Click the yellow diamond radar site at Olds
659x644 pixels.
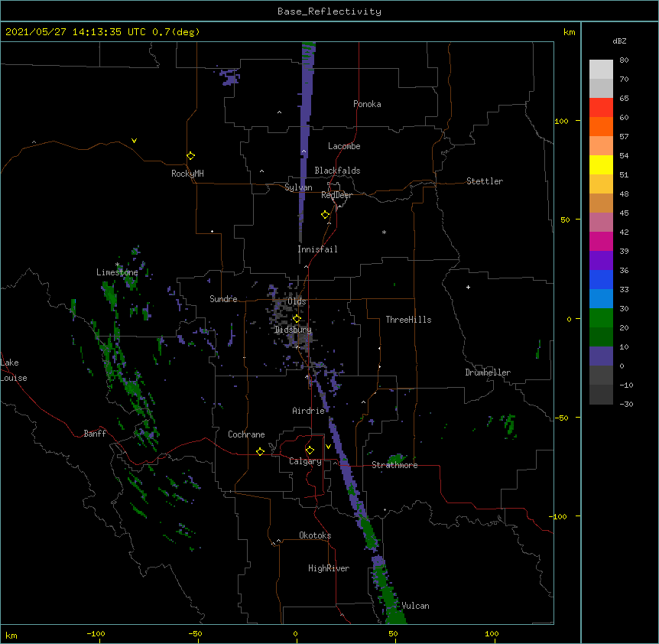[297, 319]
